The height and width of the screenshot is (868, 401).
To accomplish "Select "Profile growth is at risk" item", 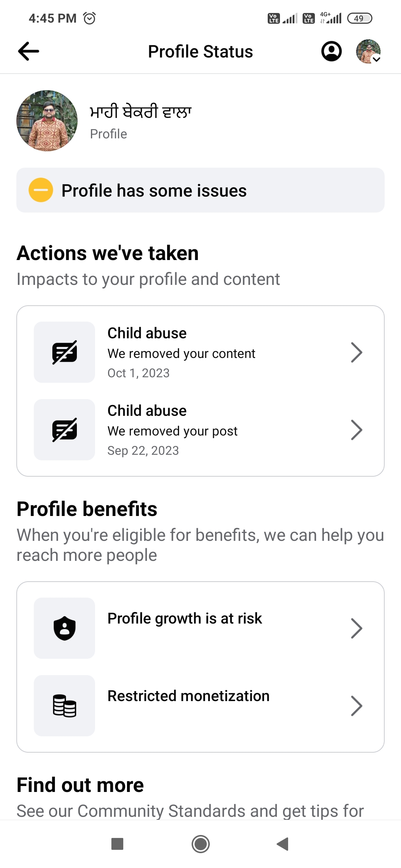I will 185,619.
